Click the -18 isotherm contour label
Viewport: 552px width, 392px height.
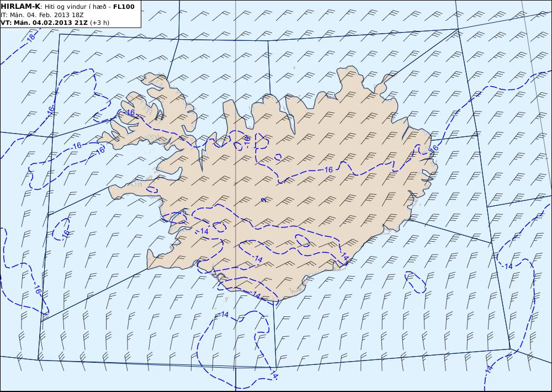(31, 38)
